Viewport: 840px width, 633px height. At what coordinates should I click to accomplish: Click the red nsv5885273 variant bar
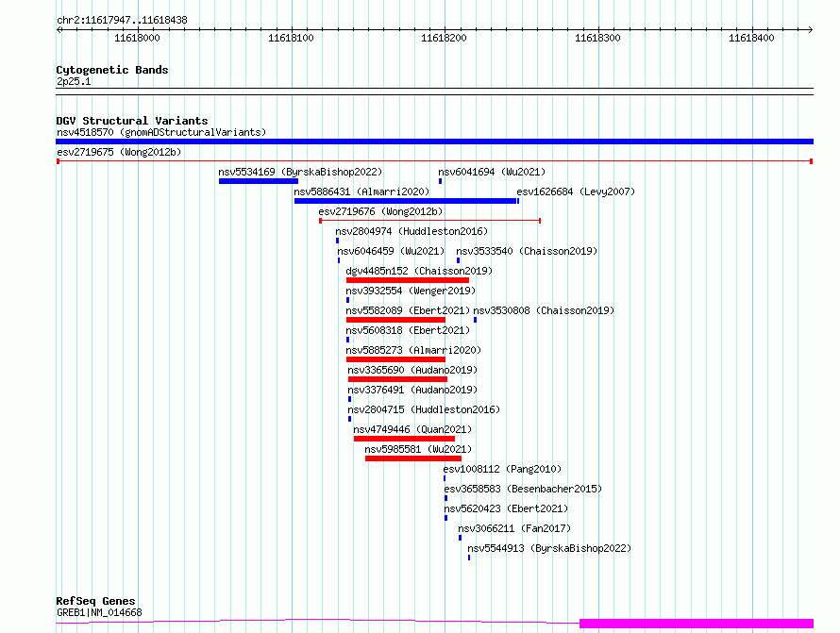coord(395,359)
